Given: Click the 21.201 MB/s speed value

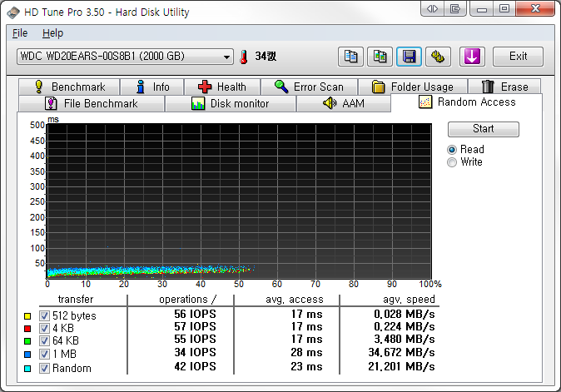Looking at the screenshot, I should [x=401, y=366].
